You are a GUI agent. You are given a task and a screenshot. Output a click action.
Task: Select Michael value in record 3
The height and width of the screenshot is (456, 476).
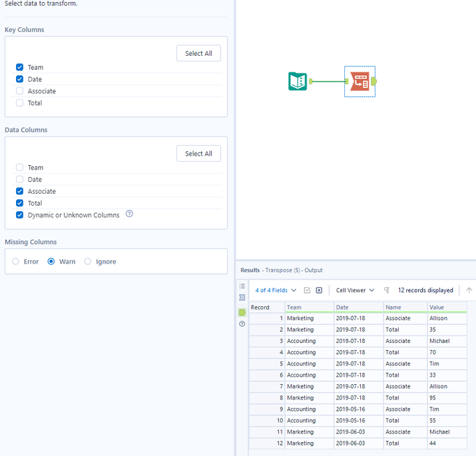click(x=447, y=341)
